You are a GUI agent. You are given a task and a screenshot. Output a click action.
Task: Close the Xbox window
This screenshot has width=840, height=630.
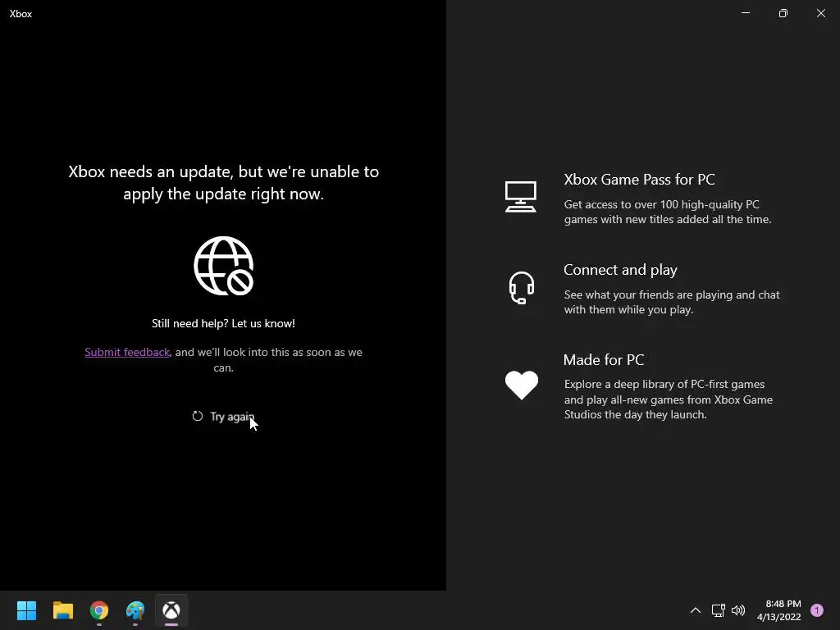820,13
